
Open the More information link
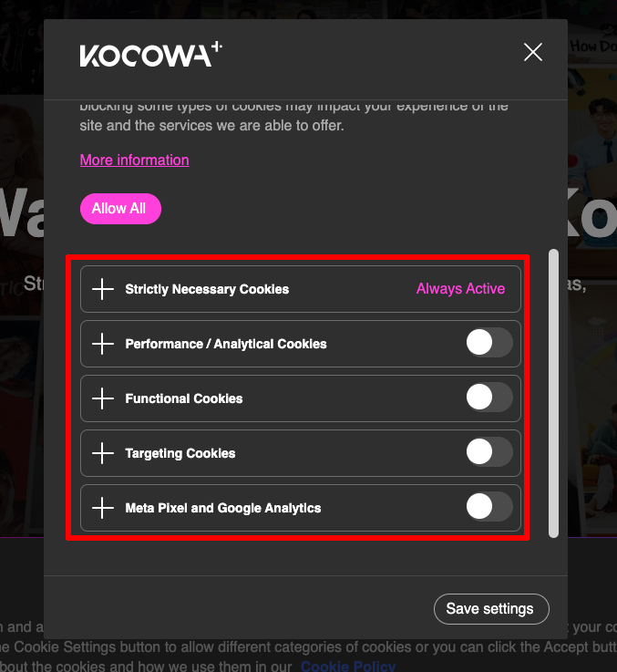tap(135, 160)
